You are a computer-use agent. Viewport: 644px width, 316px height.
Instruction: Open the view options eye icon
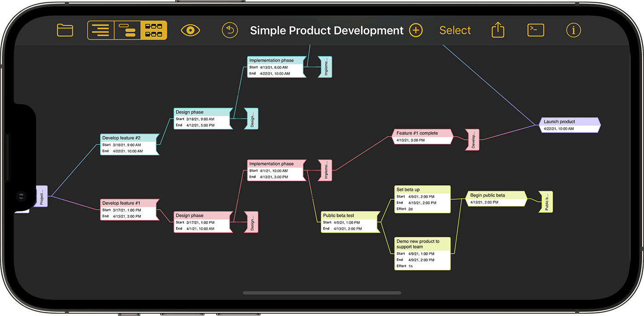click(190, 30)
